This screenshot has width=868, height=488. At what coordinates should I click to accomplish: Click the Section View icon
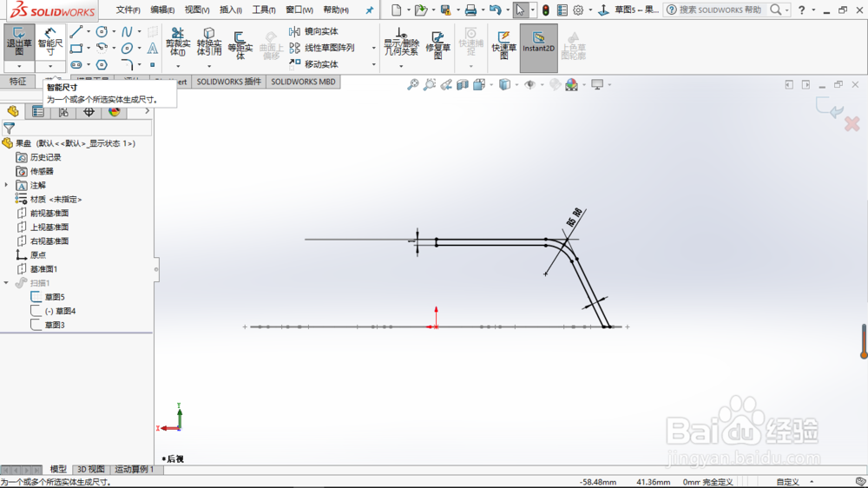tap(463, 85)
